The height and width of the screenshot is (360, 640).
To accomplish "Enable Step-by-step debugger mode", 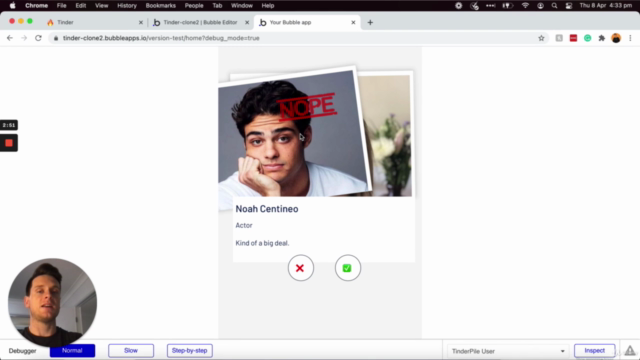I will click(190, 351).
